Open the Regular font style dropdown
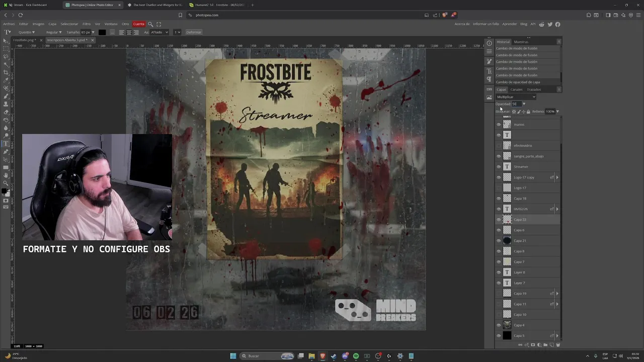Screen dimensions: 644x362 tap(54, 32)
